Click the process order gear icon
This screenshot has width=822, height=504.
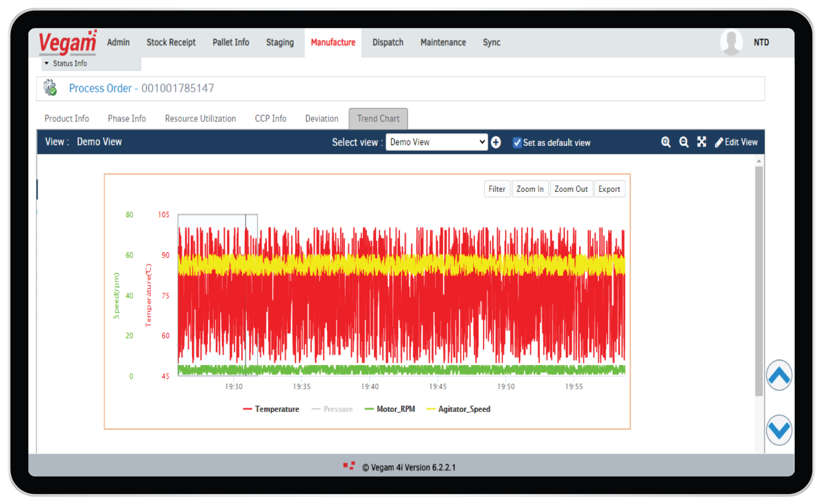50,88
